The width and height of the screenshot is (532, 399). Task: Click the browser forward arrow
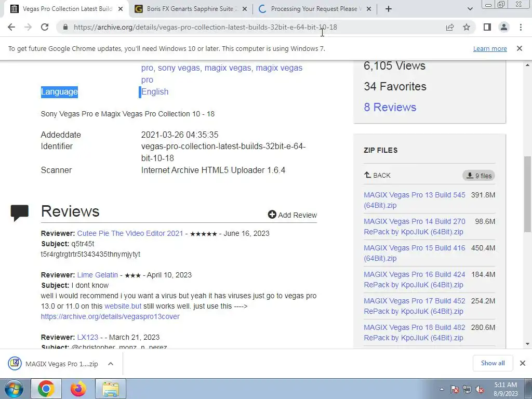[28, 27]
